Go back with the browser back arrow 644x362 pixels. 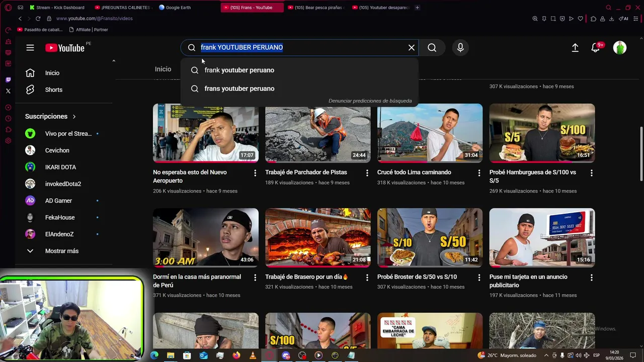pos(20,19)
